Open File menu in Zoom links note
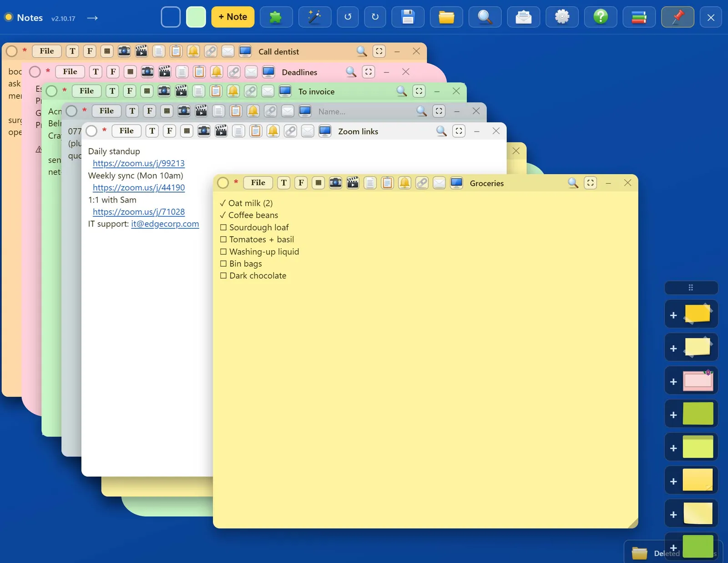The image size is (728, 563). (126, 131)
